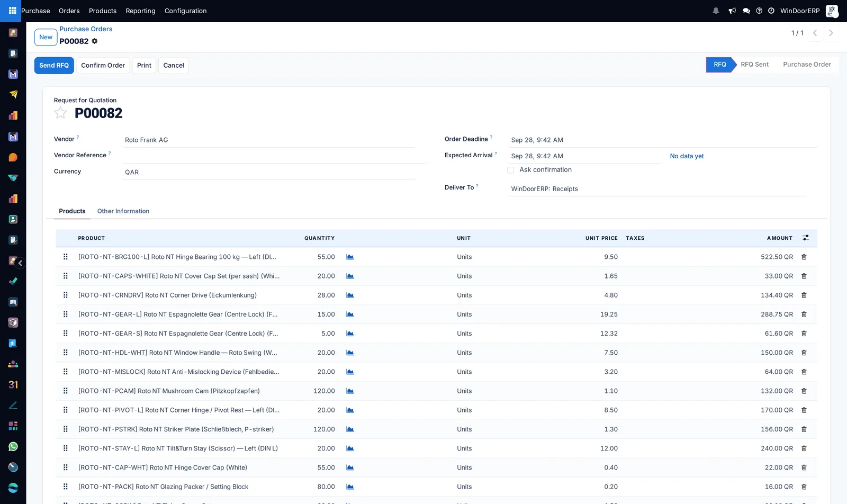Open the megaphone announcements icon
The height and width of the screenshot is (504, 847).
click(732, 11)
